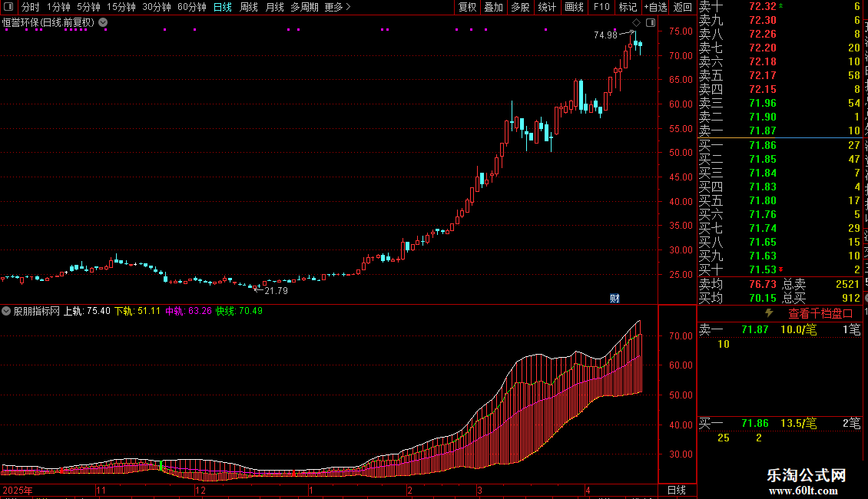Click the 21.79 low price label
Image resolution: width=868 pixels, height=499 pixels.
277,290
